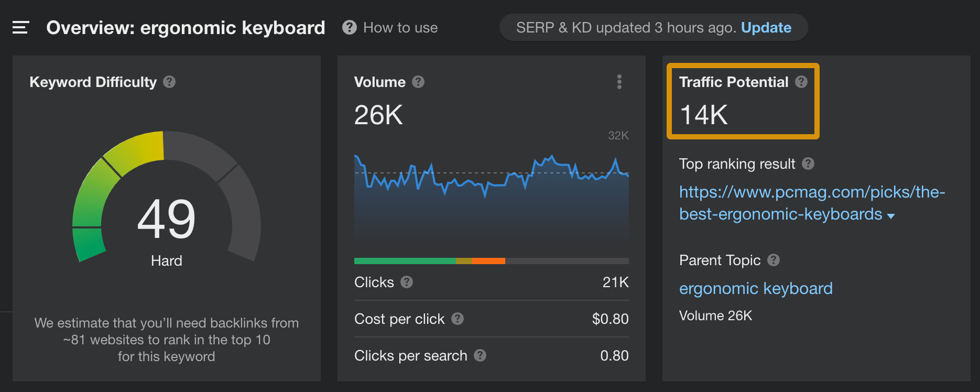Viewport: 980px width, 392px height.
Task: Click the Parent Topic help icon
Action: (x=774, y=260)
